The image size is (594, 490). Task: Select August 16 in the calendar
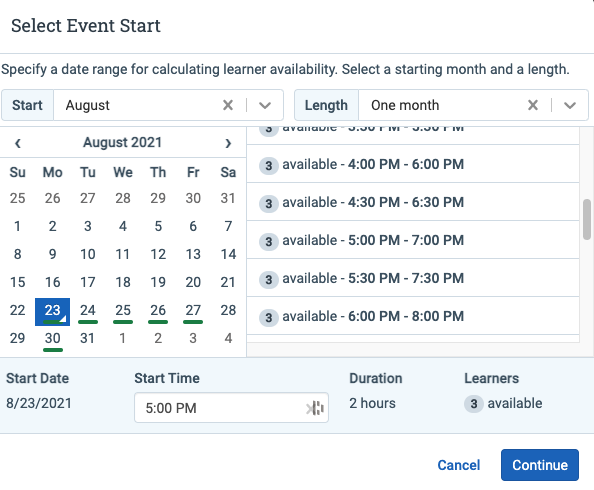(52, 283)
